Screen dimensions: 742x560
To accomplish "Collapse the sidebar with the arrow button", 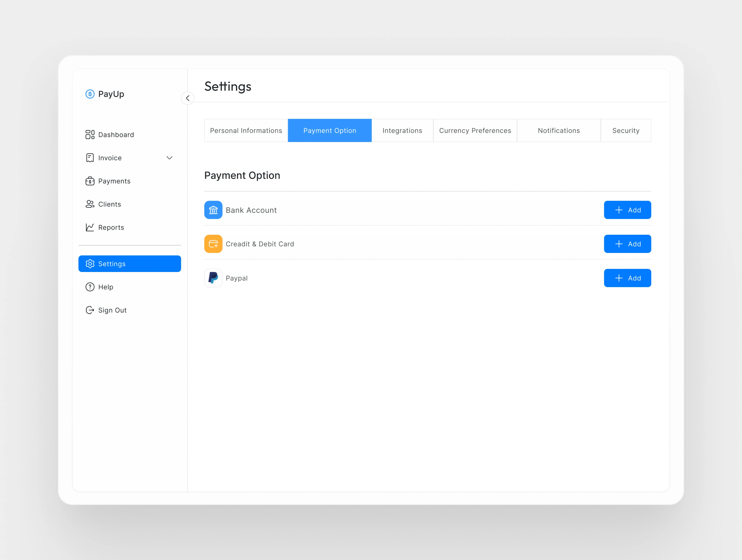I will (188, 98).
